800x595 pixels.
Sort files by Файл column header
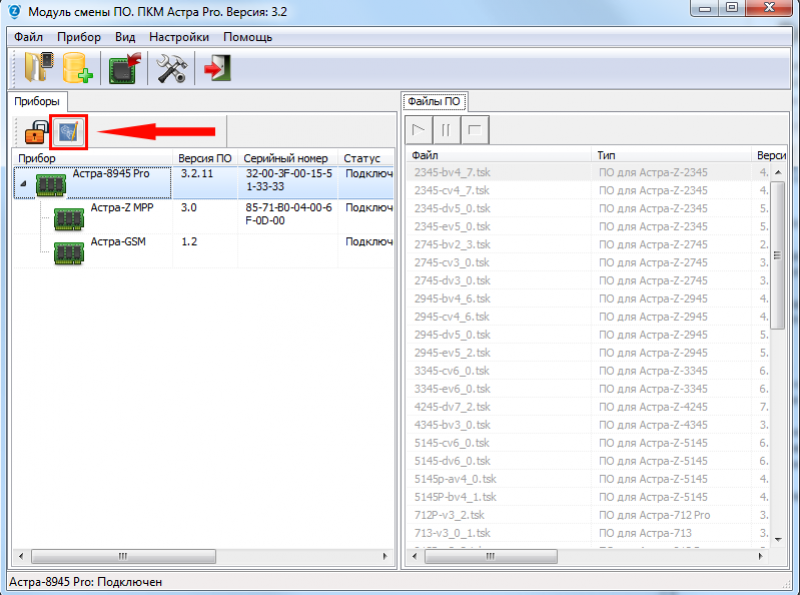pyautogui.click(x=500, y=155)
